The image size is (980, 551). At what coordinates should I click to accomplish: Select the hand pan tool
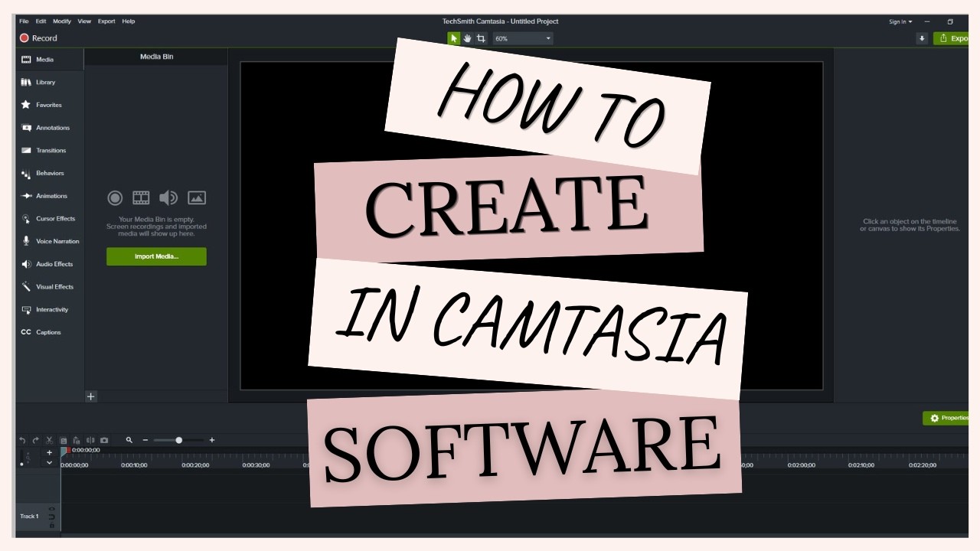point(467,38)
